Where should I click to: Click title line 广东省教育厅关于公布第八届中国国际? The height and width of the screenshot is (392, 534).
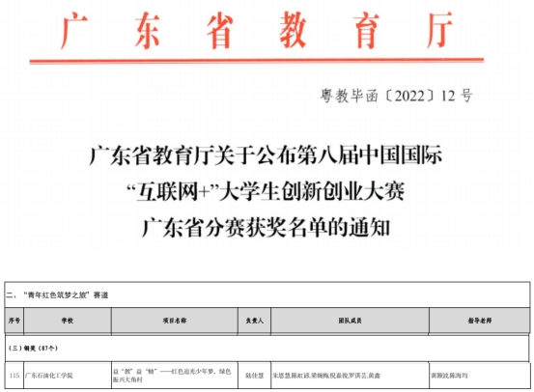(266, 155)
